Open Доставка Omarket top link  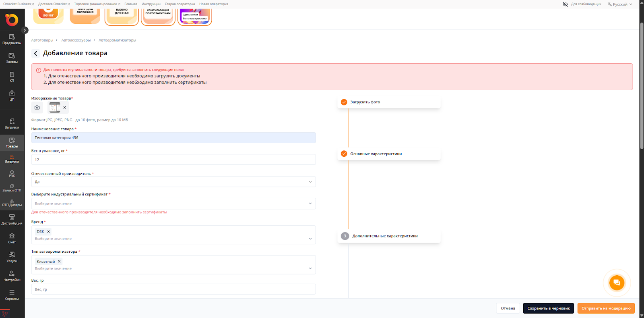tap(54, 4)
